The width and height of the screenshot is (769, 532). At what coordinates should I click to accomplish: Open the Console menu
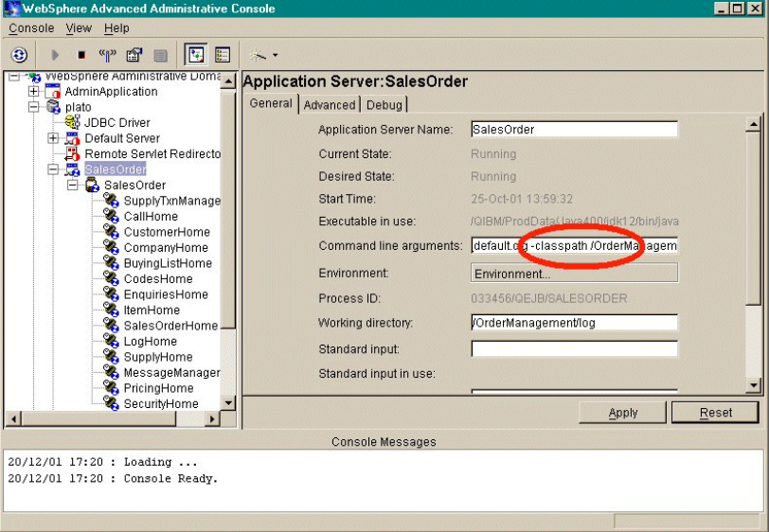pyautogui.click(x=31, y=28)
